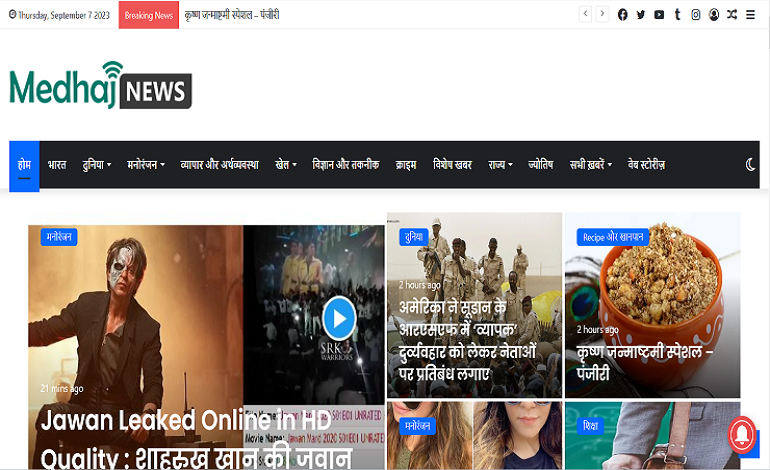Open the Instagram icon in top bar

(x=696, y=15)
